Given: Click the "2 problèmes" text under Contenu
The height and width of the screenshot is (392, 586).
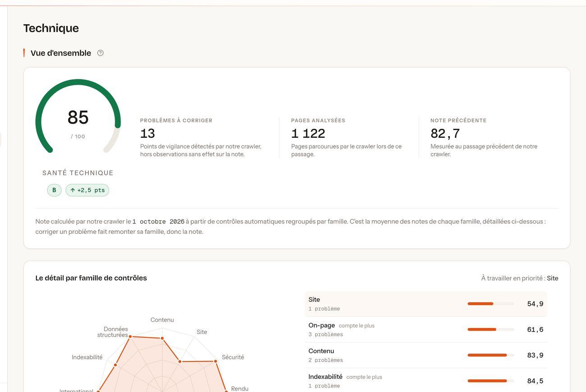Looking at the screenshot, I should pyautogui.click(x=326, y=360).
